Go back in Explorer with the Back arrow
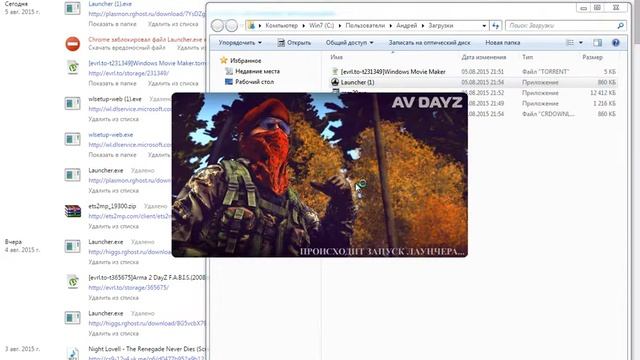Viewport: 640px width, 360px height. point(218,25)
